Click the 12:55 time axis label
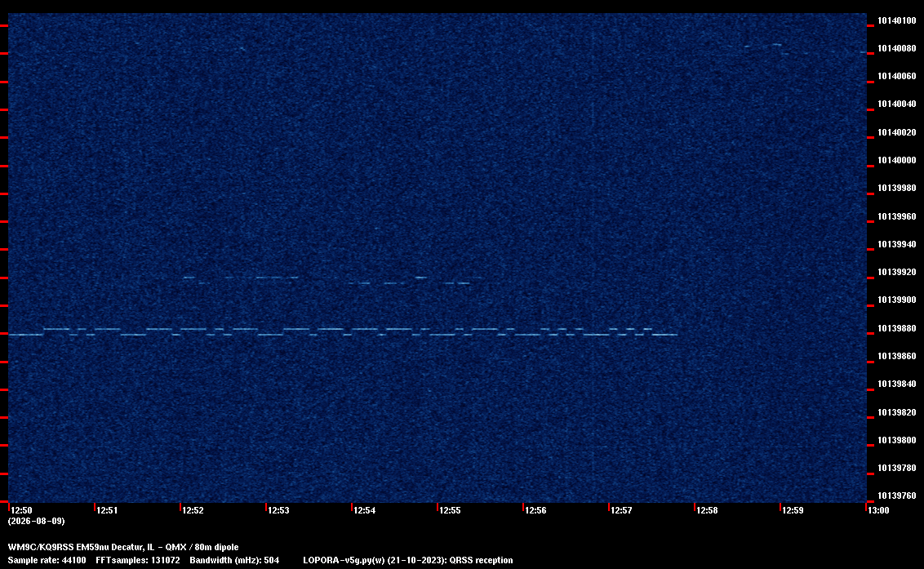924x569 pixels. pyautogui.click(x=450, y=510)
